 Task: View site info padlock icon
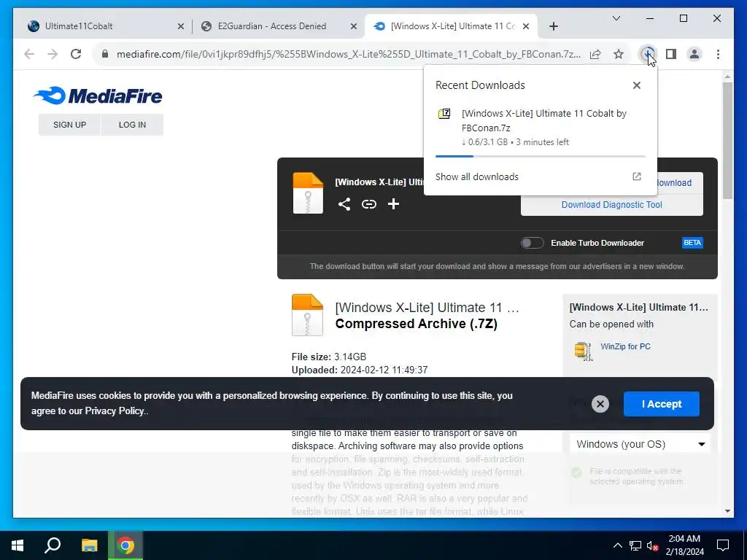tap(105, 54)
